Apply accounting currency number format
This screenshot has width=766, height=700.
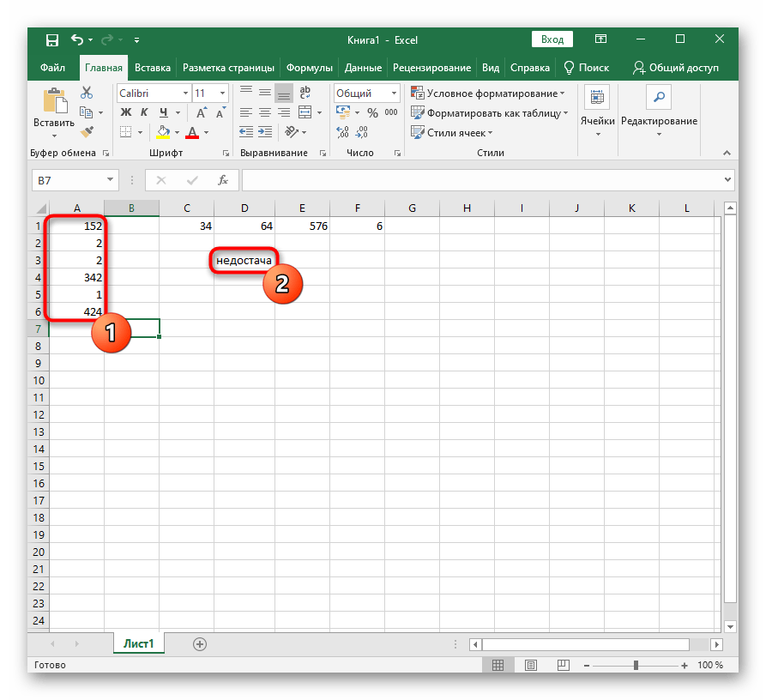click(x=343, y=113)
